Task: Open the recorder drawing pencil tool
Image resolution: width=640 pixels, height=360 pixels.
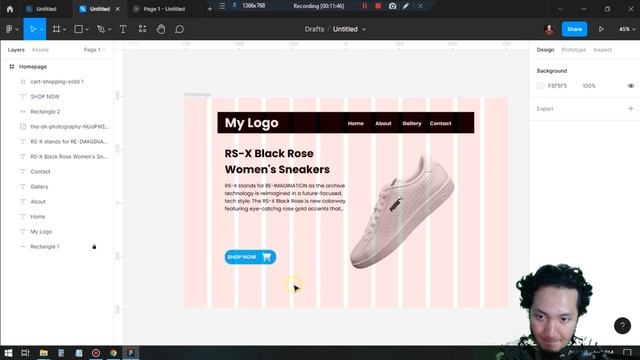Action: click(406, 6)
